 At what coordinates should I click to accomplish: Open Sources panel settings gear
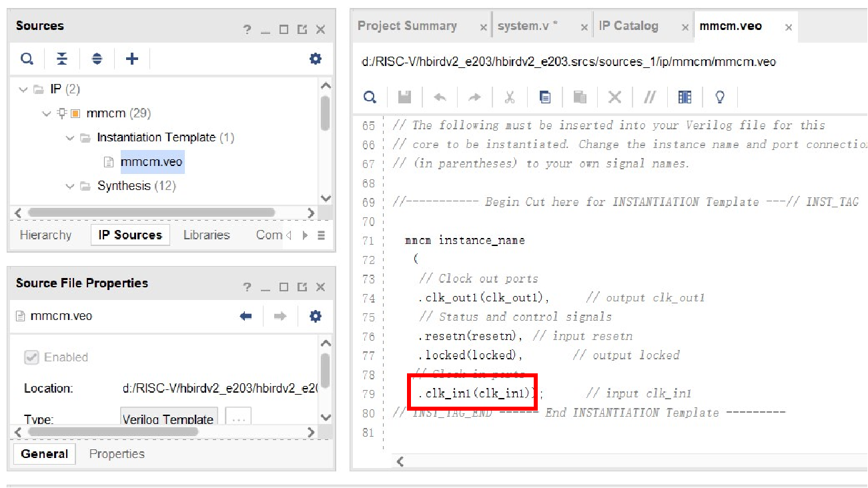(x=316, y=59)
